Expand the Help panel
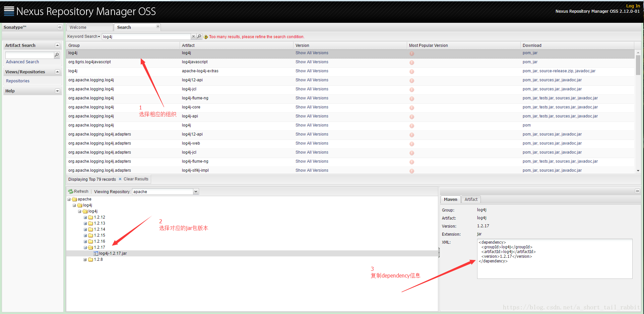 [57, 91]
